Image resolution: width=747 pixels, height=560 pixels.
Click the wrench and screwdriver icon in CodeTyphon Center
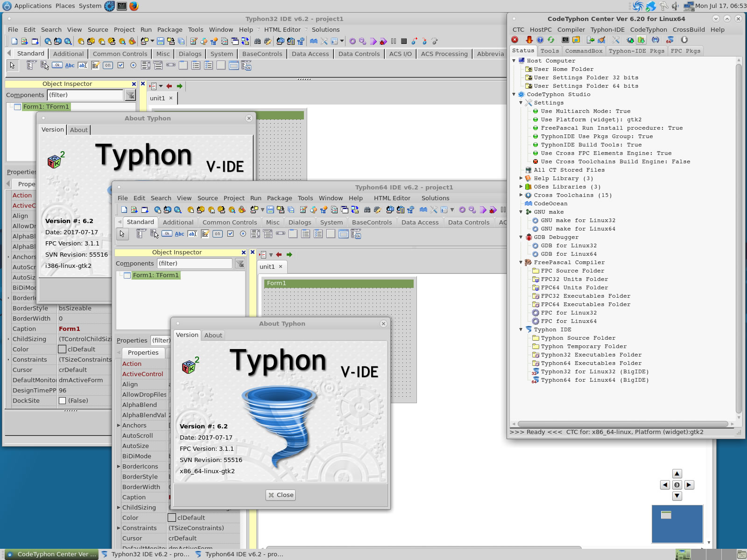pyautogui.click(x=616, y=40)
